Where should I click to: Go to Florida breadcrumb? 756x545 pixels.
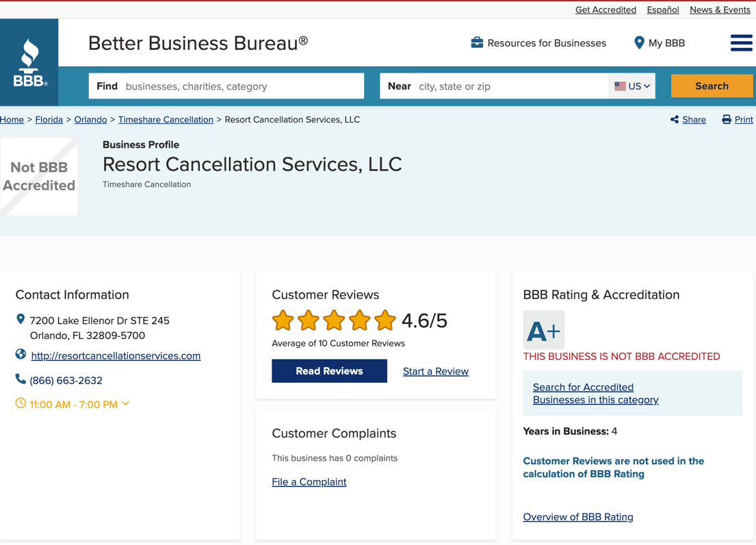[49, 120]
